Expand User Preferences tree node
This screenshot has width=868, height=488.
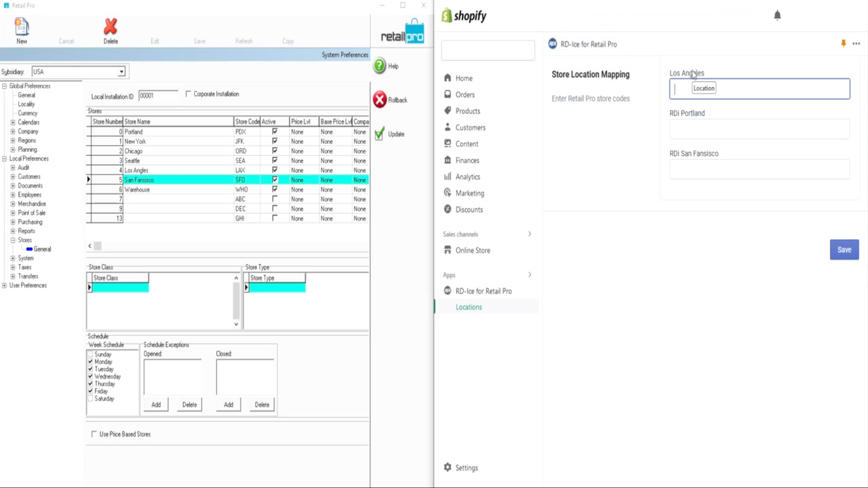pos(5,285)
